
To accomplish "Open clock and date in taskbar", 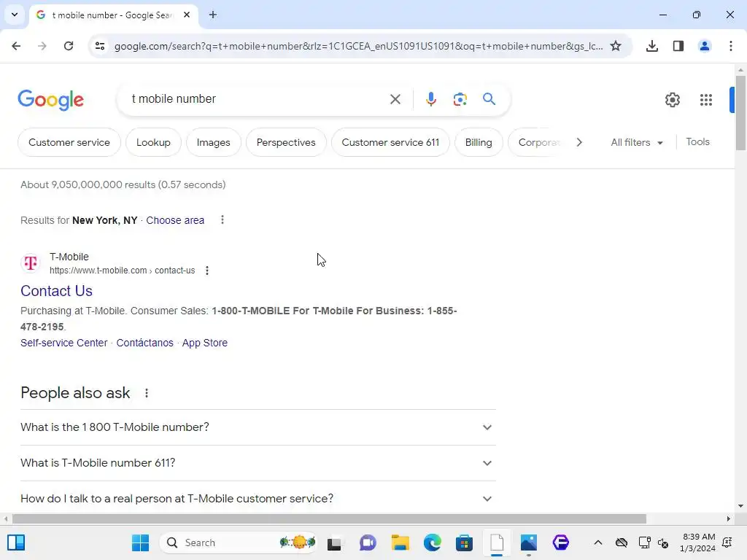I will pos(697,542).
